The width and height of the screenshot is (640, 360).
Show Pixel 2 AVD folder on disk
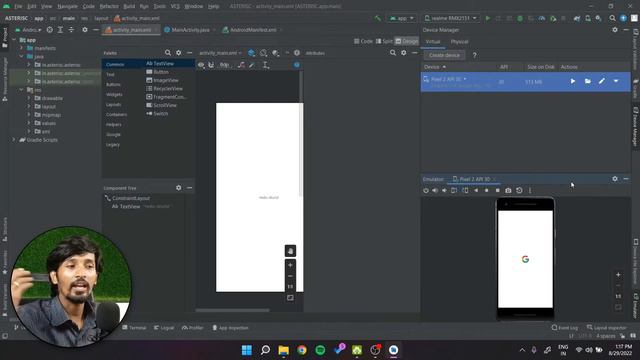coord(587,81)
